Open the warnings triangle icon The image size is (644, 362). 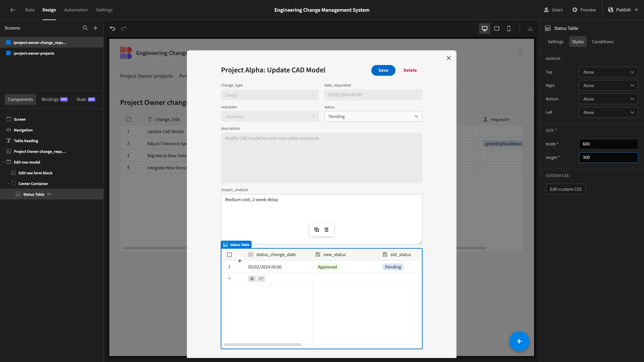pos(530,28)
